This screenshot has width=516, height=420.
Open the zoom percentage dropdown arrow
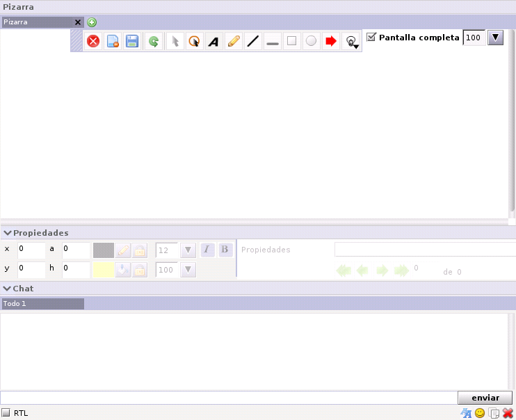click(x=496, y=38)
